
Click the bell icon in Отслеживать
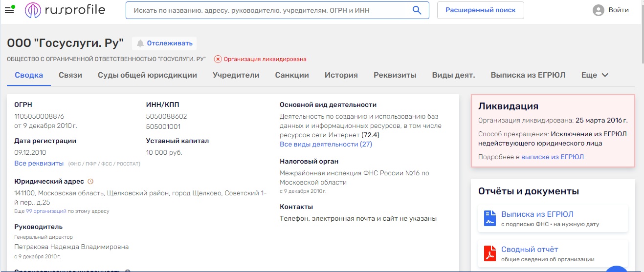click(140, 43)
